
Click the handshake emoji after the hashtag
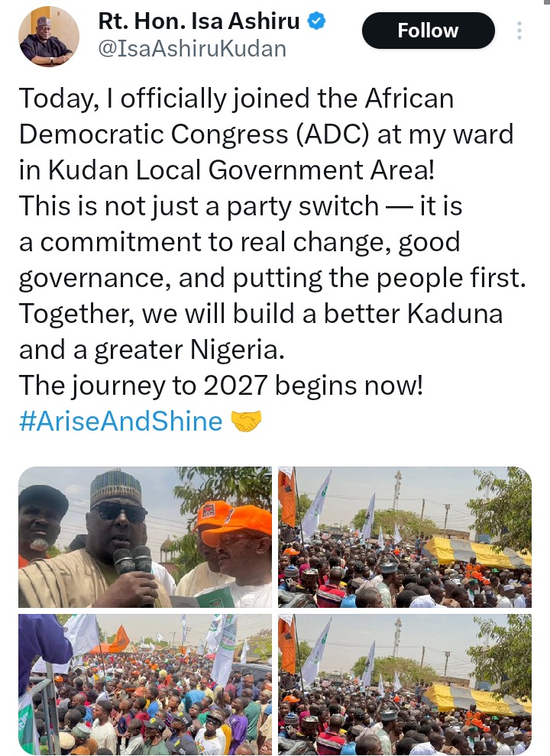point(245,421)
